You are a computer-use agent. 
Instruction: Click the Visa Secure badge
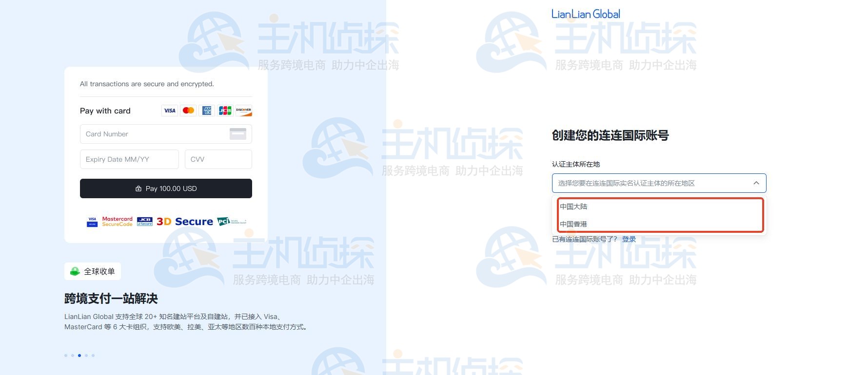[92, 222]
